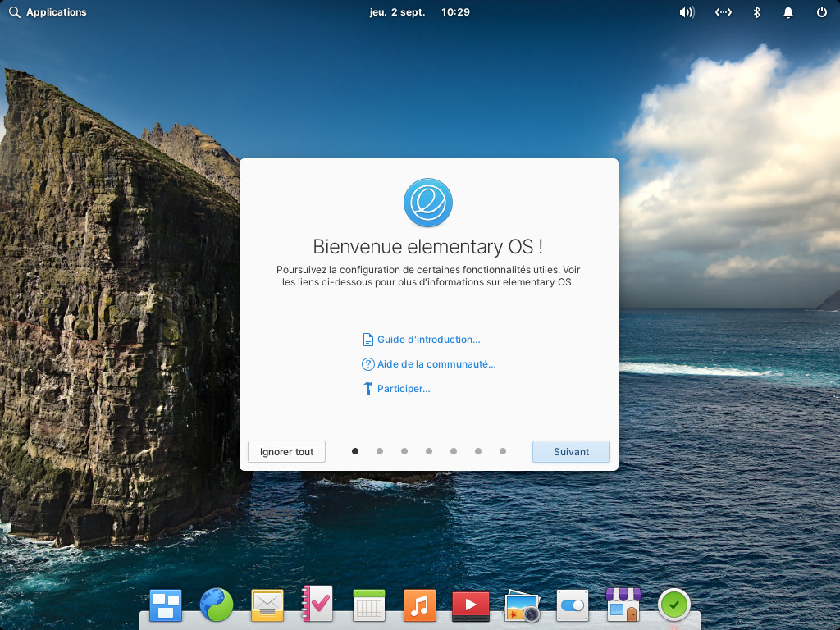Open the date and time indicator
The image size is (840, 630).
point(419,12)
